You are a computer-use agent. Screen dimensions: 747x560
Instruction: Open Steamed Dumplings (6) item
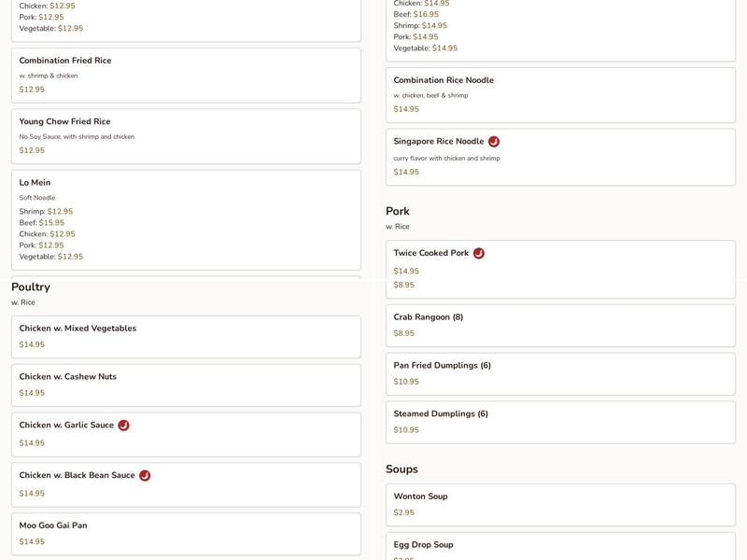pyautogui.click(x=560, y=422)
